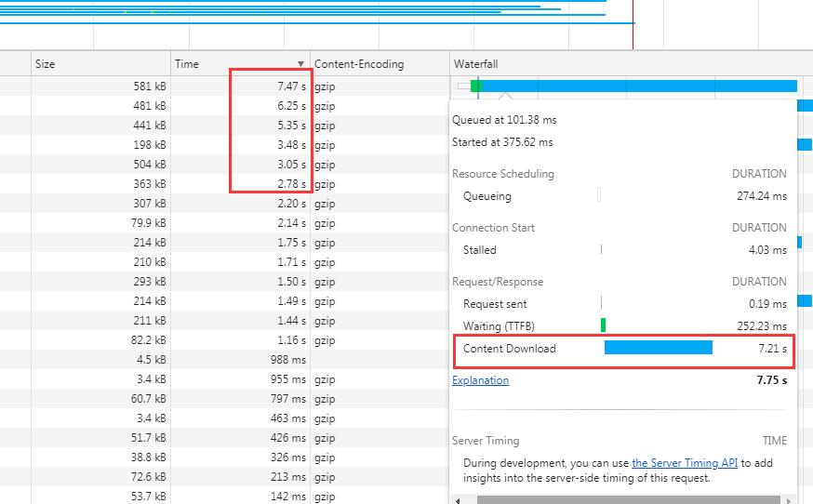Select the 142 ms time cell
Image resolution: width=813 pixels, height=504 pixels.
tap(240, 497)
